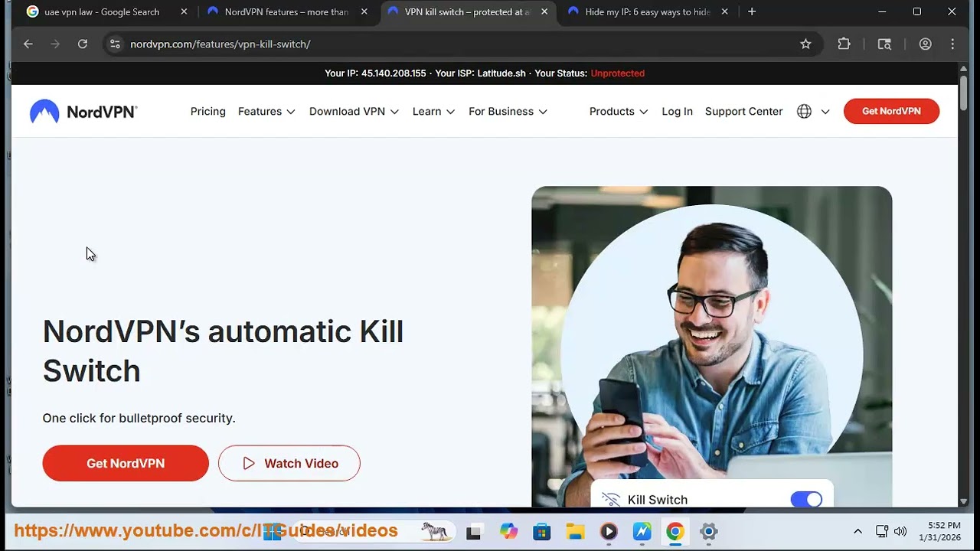This screenshot has height=551, width=980.
Task: Close the uae vpn law tab
Action: coord(184,11)
